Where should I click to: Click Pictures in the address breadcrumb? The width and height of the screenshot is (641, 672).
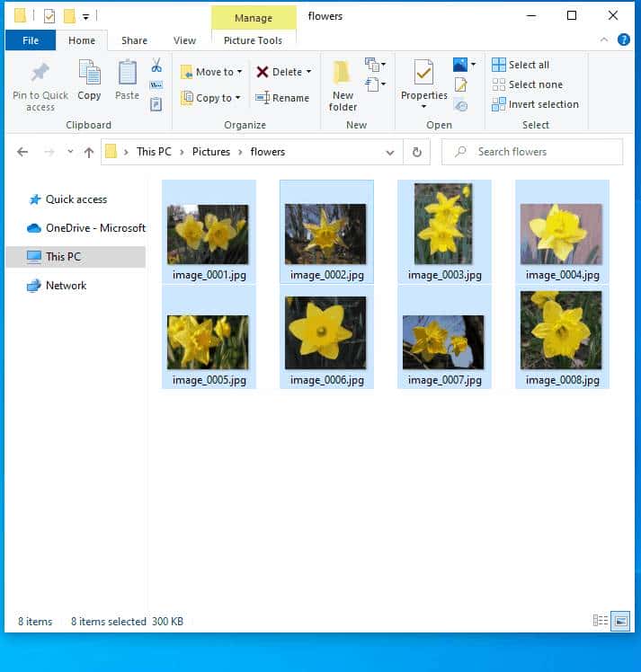(x=211, y=152)
